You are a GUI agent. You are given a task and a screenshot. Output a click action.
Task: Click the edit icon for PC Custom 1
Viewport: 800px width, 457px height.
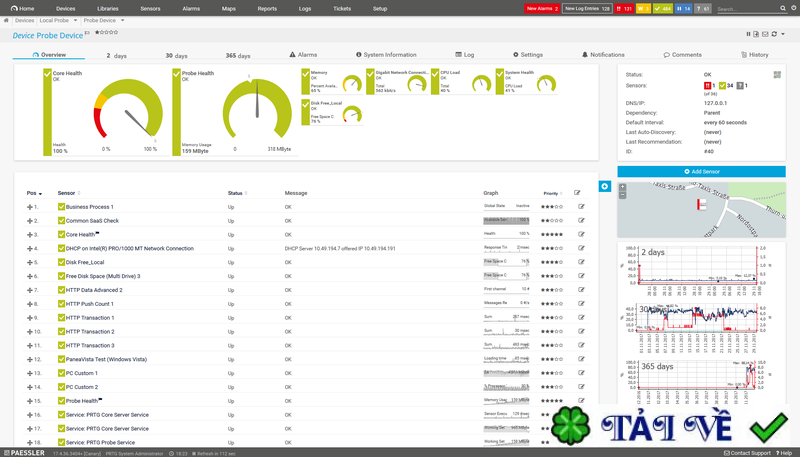click(581, 372)
